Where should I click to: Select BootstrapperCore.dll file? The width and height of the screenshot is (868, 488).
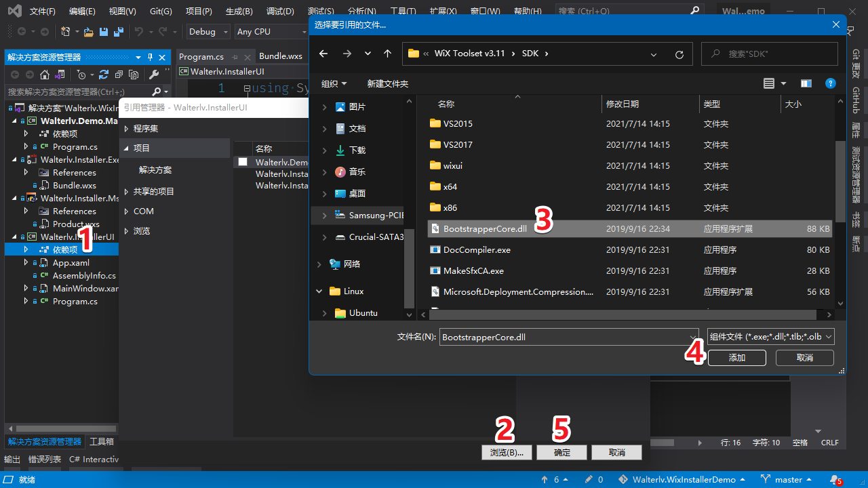tap(485, 229)
